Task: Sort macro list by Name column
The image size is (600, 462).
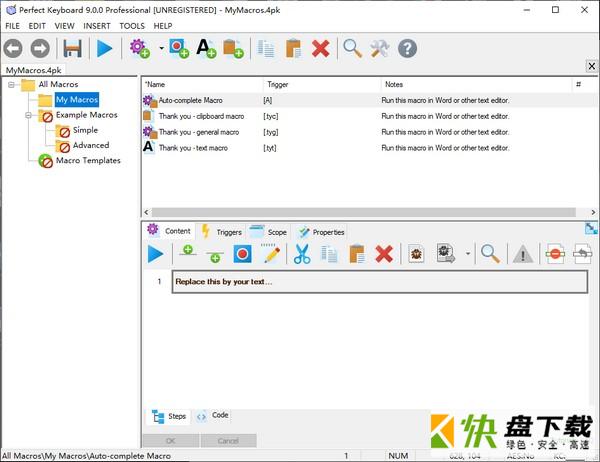Action: pos(203,85)
